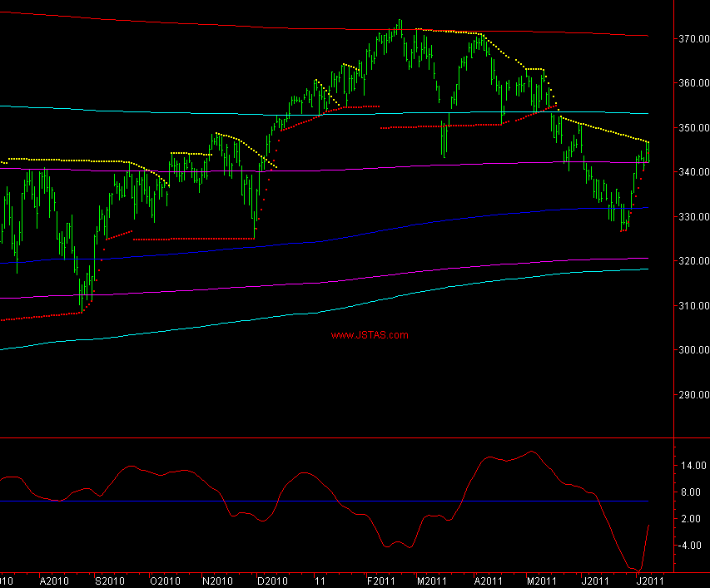Screen dimensions: 710x588
Task: Click the 8.00 oscillator scale label
Action: [x=693, y=492]
